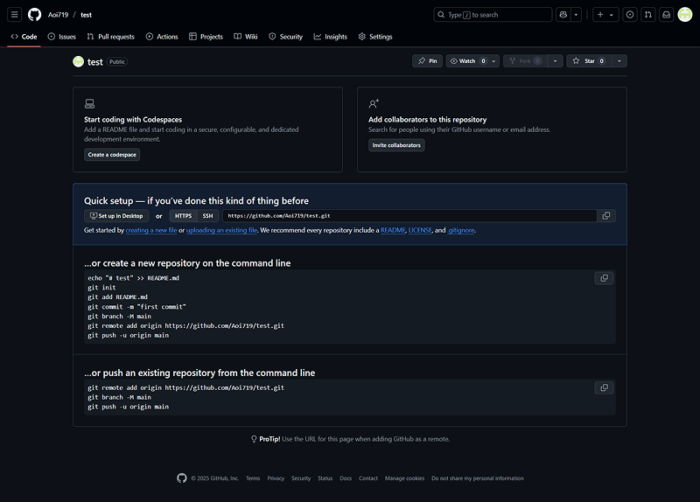Viewport: 700px width, 502px height.
Task: Follow the creating a new file link
Action: tap(151, 230)
